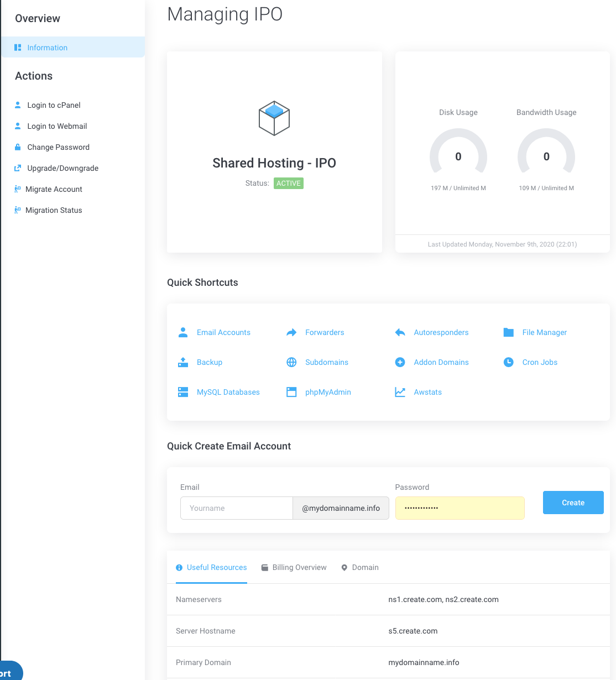The width and height of the screenshot is (616, 680).
Task: Focus the Yourname email input field
Action: click(x=236, y=508)
